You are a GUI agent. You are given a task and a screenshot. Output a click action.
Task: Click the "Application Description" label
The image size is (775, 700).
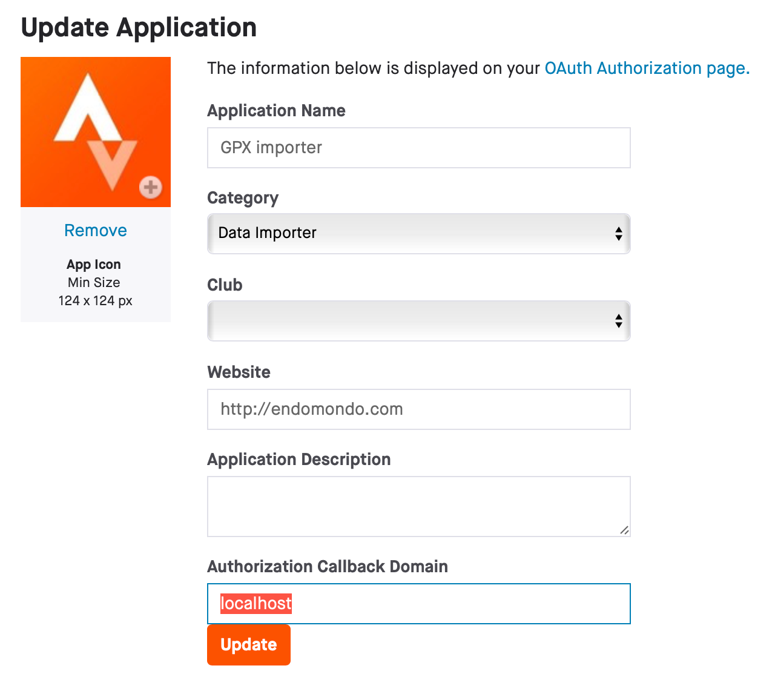pos(299,460)
